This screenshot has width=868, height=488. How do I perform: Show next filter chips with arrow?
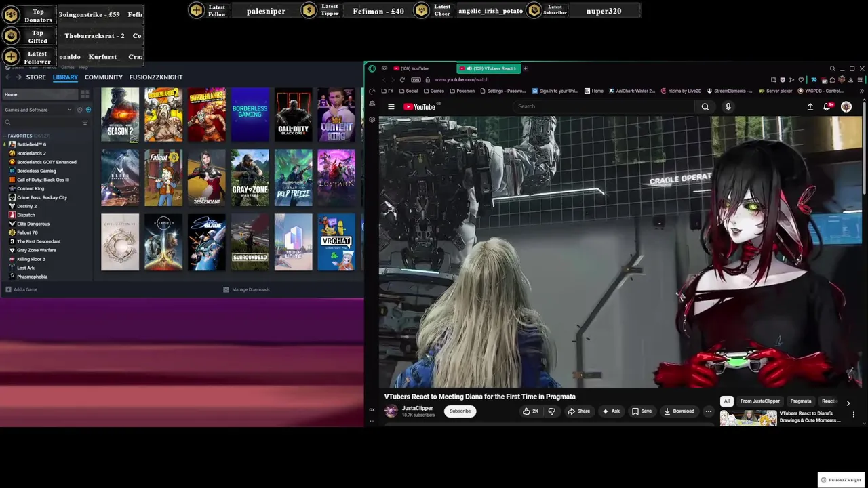(x=848, y=403)
